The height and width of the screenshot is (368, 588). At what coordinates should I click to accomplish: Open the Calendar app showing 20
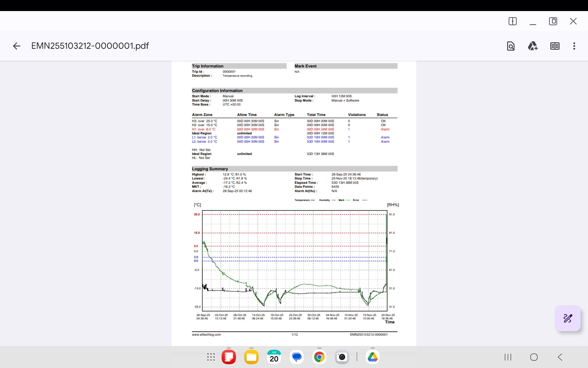click(274, 357)
